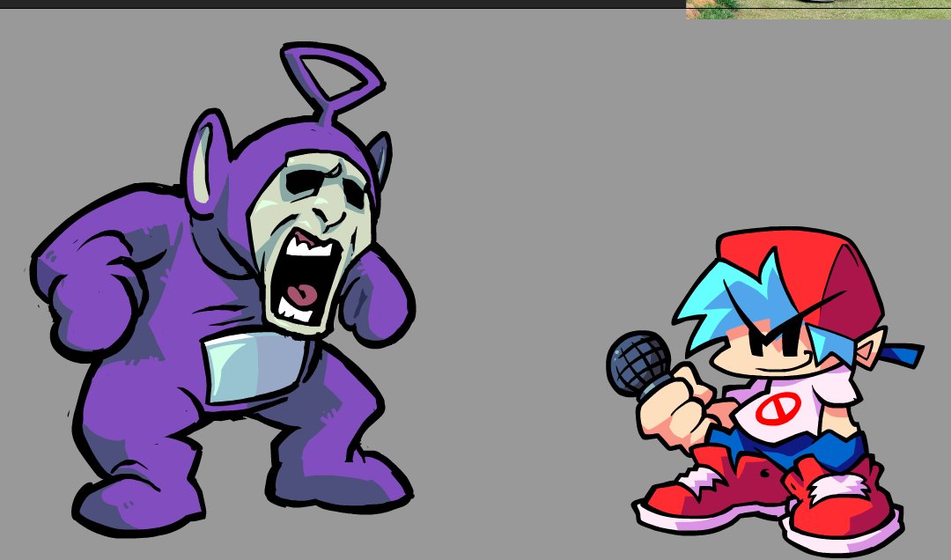Select the blue-haired Boyfriend character sprite

point(765,391)
